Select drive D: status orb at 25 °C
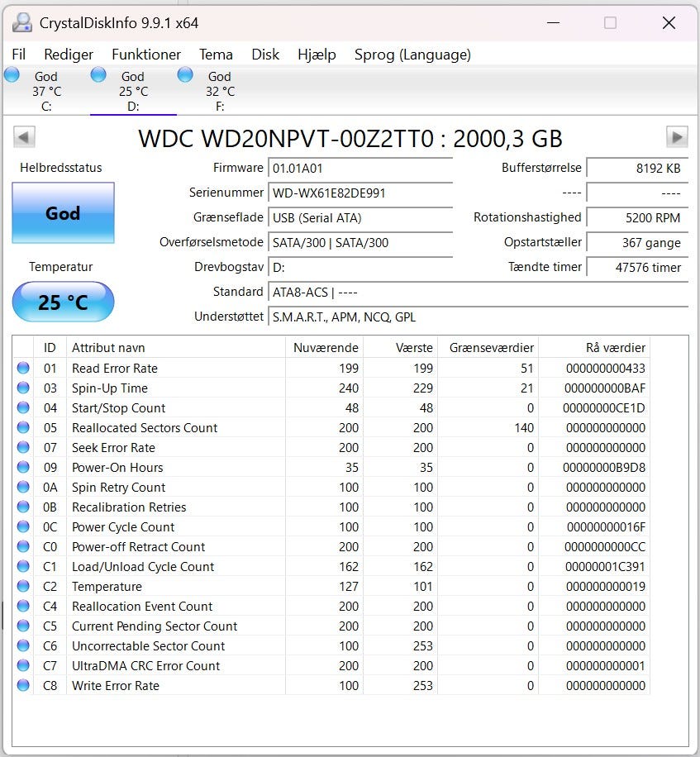Image resolution: width=700 pixels, height=757 pixels. (98, 75)
